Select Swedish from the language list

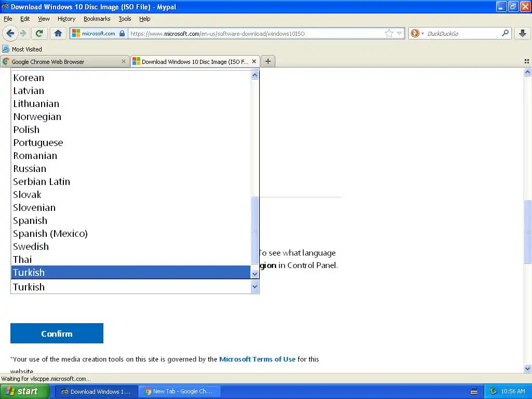coord(130,246)
